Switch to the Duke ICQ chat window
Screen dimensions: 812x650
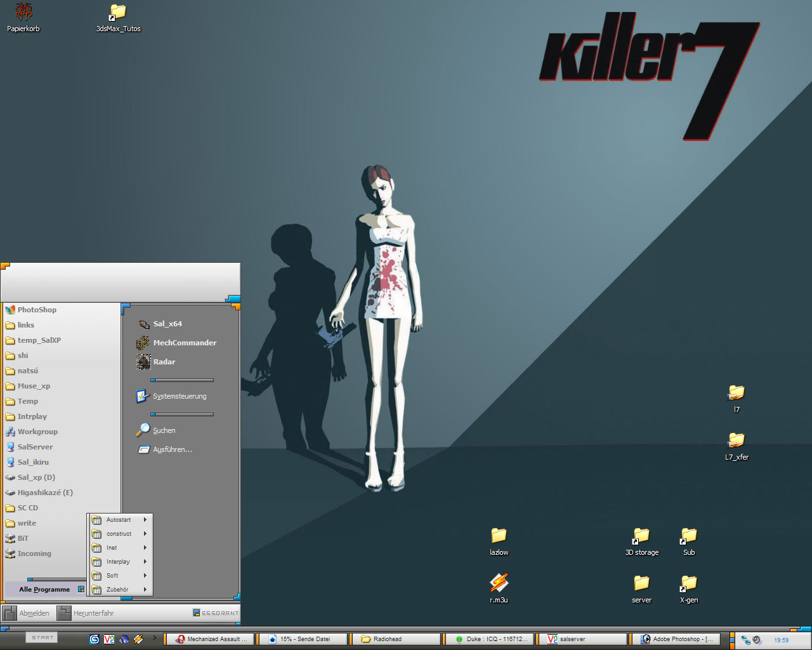[488, 639]
